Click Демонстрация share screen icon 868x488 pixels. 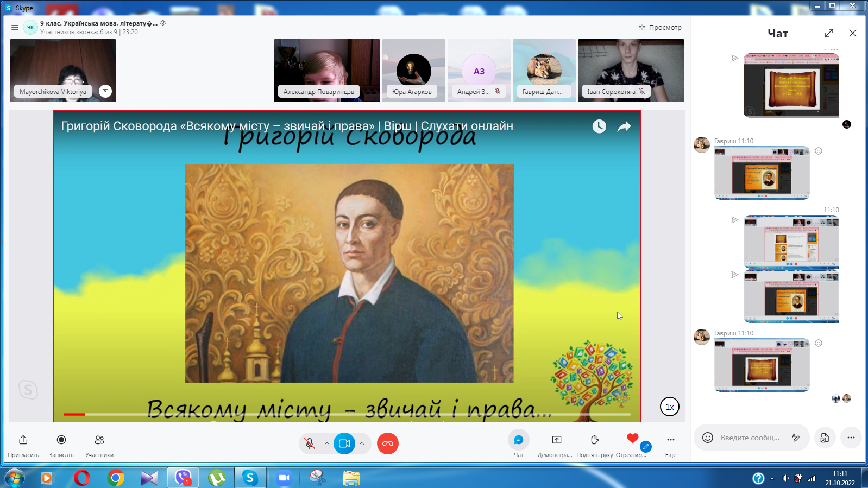click(557, 440)
